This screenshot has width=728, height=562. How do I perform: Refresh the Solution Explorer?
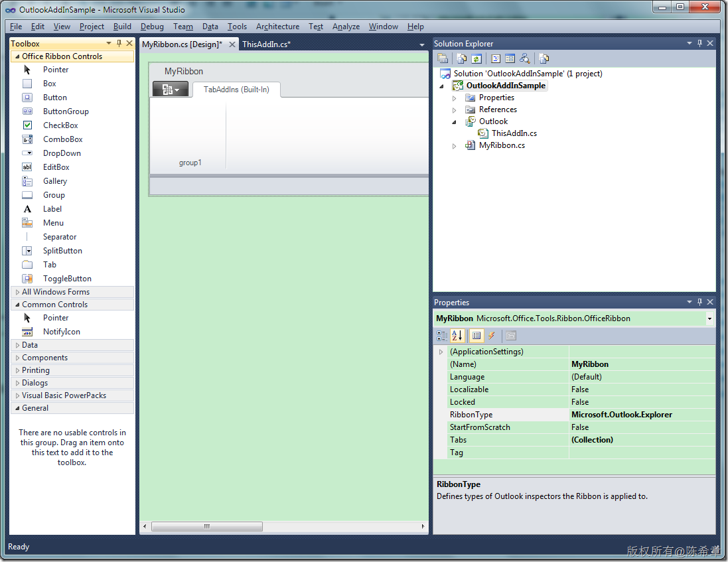click(x=476, y=58)
